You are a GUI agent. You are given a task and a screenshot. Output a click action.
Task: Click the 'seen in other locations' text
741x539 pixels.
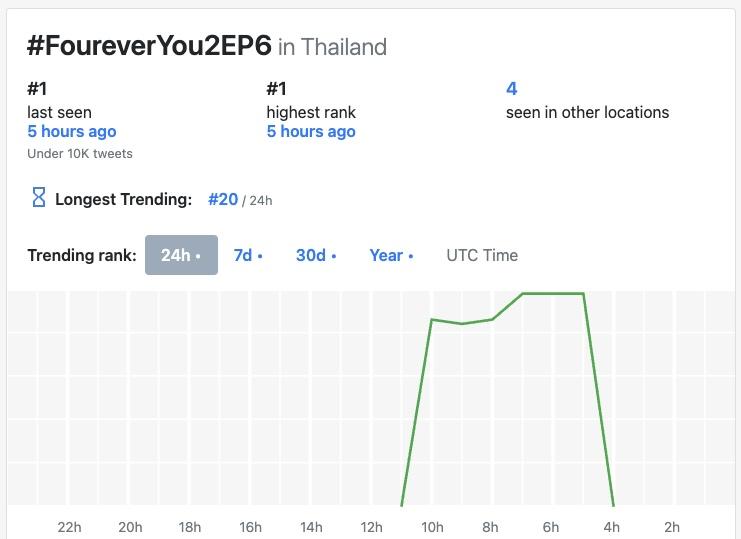587,112
